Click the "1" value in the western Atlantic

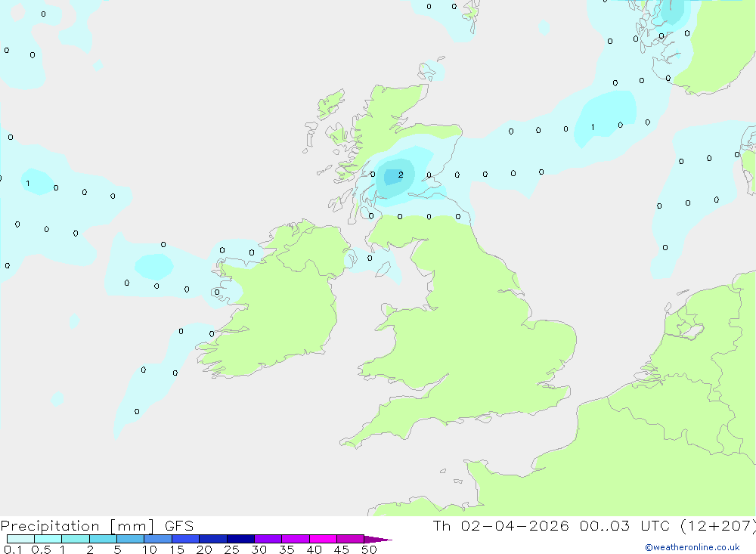pos(28,183)
